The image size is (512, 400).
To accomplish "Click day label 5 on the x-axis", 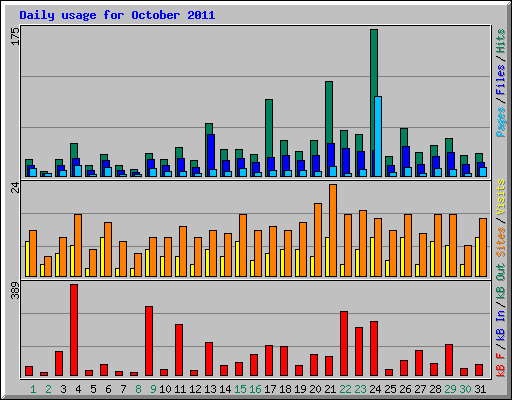I will click(x=93, y=389).
